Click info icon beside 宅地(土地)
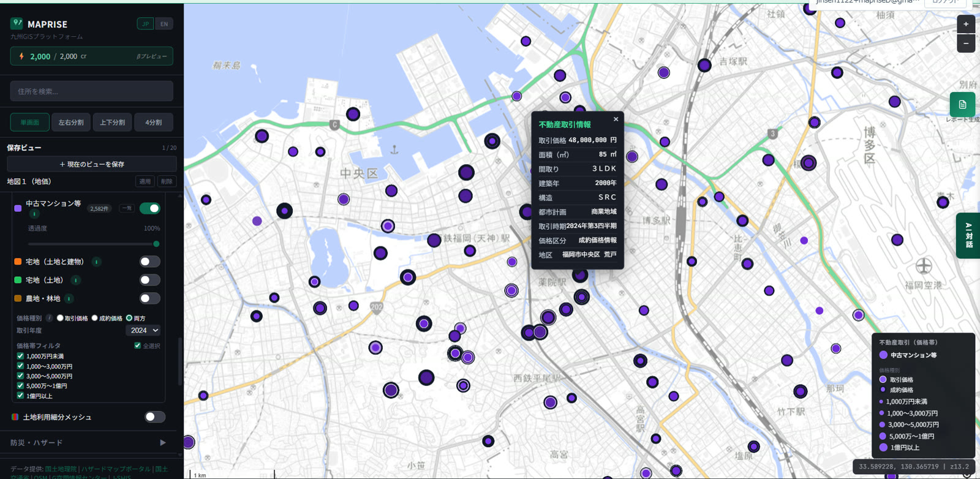The width and height of the screenshot is (980, 479). coord(76,280)
